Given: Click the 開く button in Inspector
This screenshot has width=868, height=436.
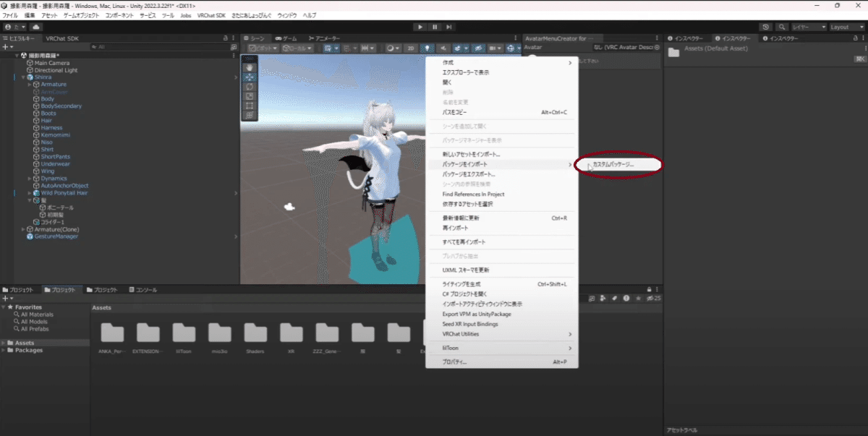Looking at the screenshot, I should point(860,59).
